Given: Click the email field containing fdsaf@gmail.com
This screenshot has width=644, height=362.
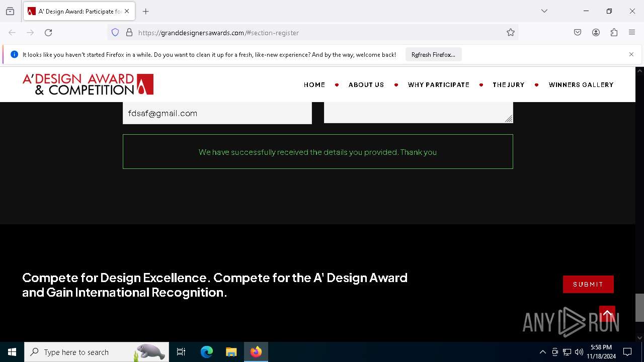Looking at the screenshot, I should pos(217,113).
